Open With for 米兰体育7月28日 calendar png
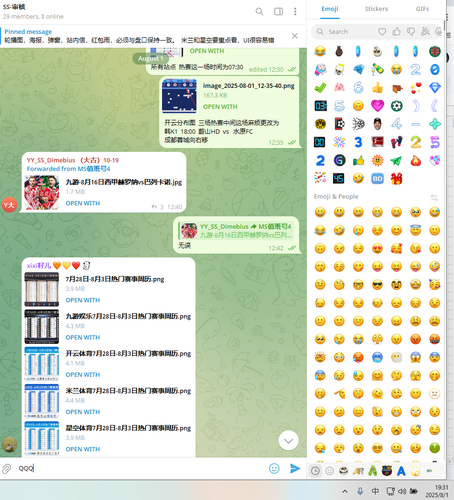The height and width of the screenshot is (500, 454). coord(83,412)
